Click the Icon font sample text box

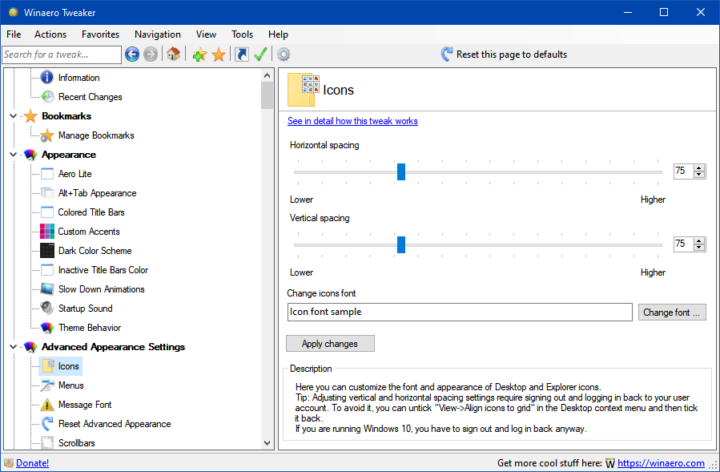[x=460, y=312]
